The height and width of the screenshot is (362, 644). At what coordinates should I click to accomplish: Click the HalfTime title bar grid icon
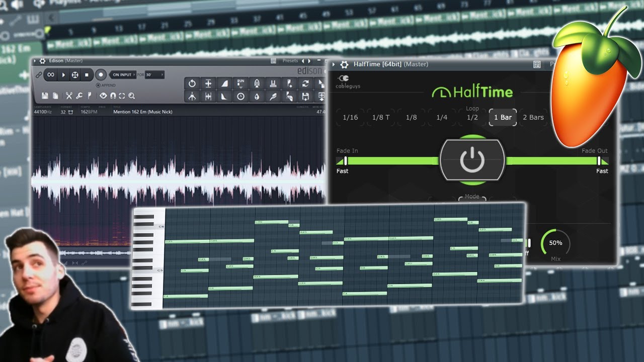[537, 64]
